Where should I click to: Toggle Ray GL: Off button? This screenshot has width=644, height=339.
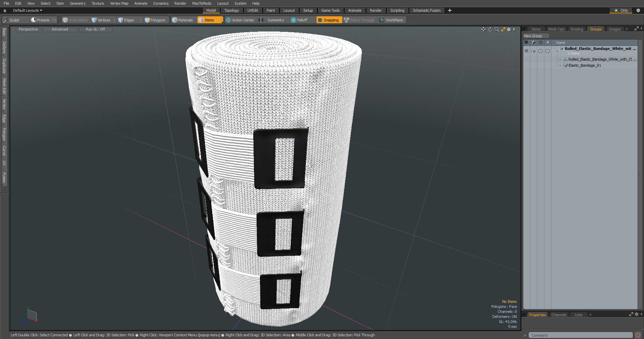point(96,29)
